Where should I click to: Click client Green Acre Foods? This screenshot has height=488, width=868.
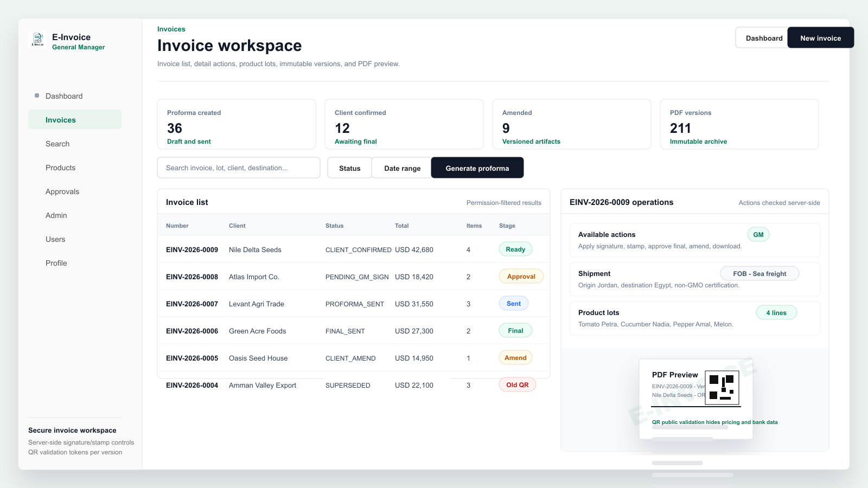[x=257, y=331]
